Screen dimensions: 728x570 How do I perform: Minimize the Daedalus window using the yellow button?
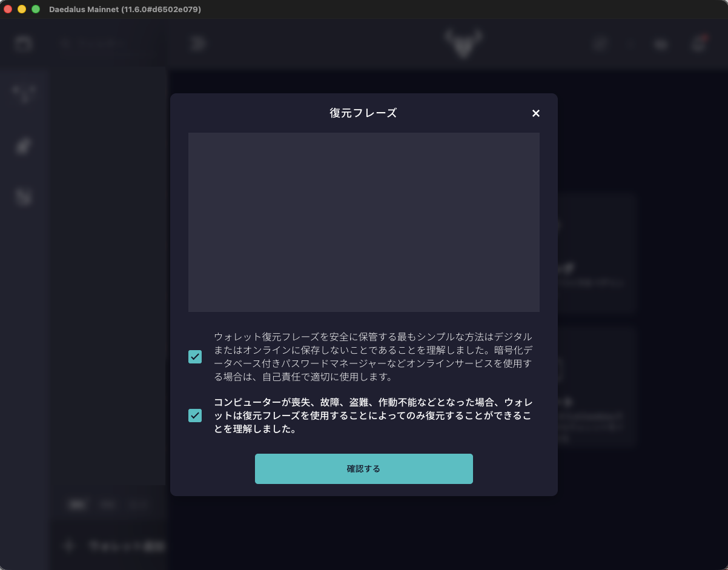(x=22, y=9)
